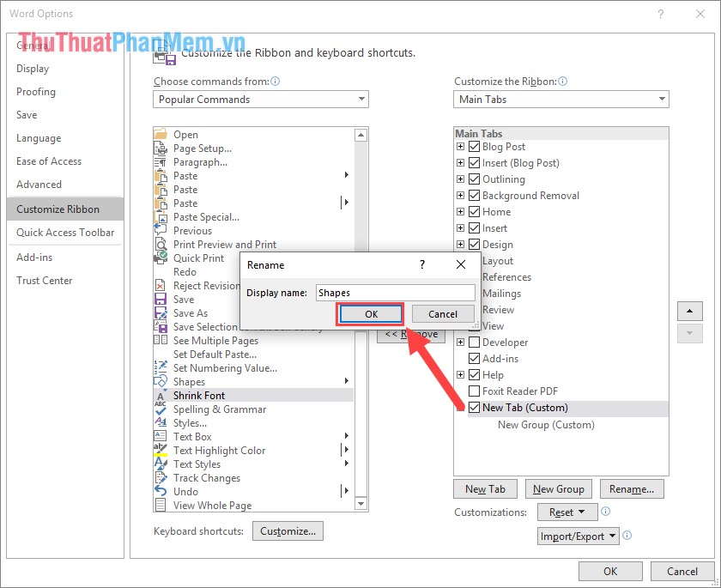
Task: Click info icon beside Customize the Ribbon
Action: click(562, 82)
